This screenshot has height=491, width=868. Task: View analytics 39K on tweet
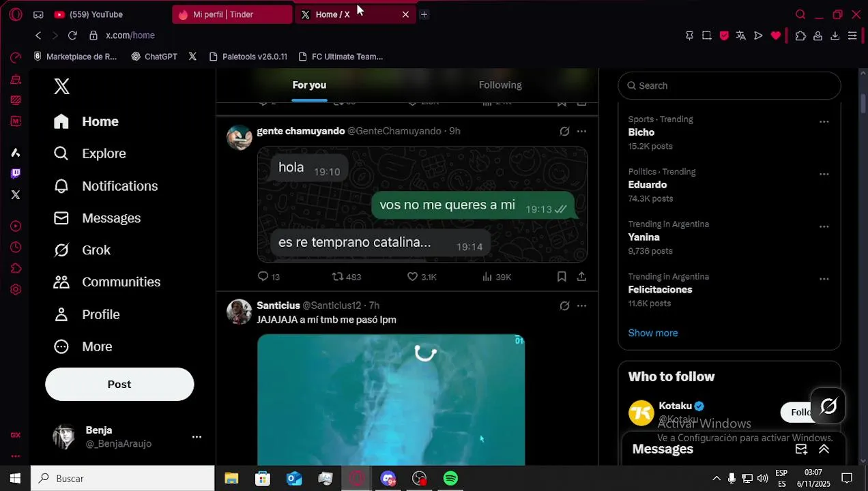coord(497,277)
